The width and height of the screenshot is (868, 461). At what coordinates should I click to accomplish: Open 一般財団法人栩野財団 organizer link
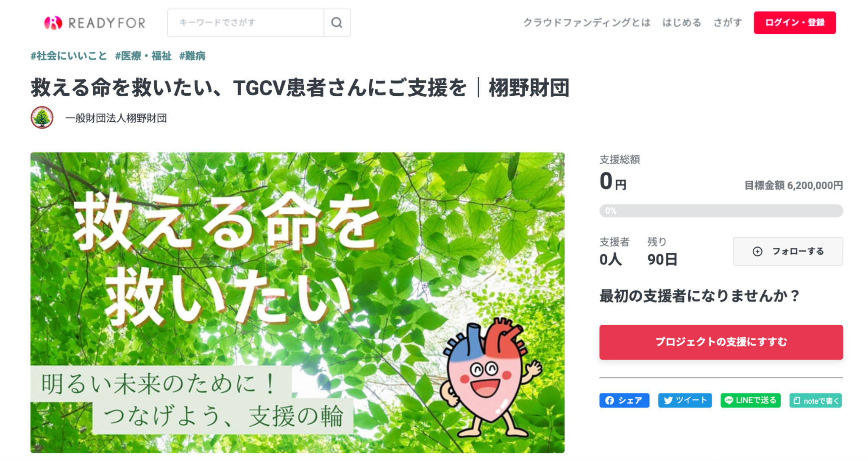[x=116, y=118]
